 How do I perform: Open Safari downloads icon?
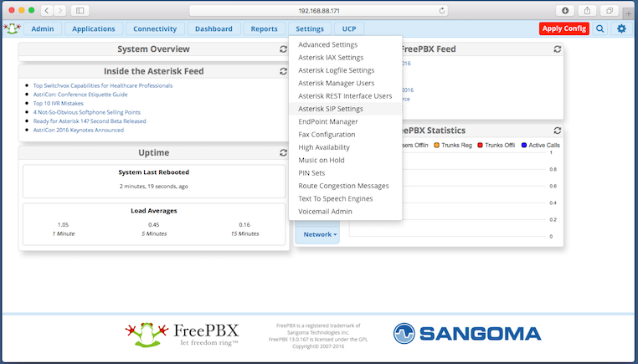(565, 11)
